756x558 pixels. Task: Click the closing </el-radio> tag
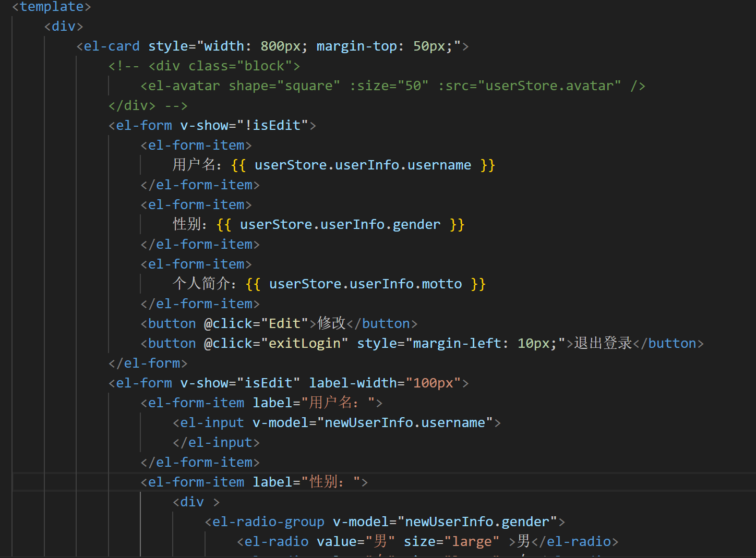pyautogui.click(x=575, y=542)
